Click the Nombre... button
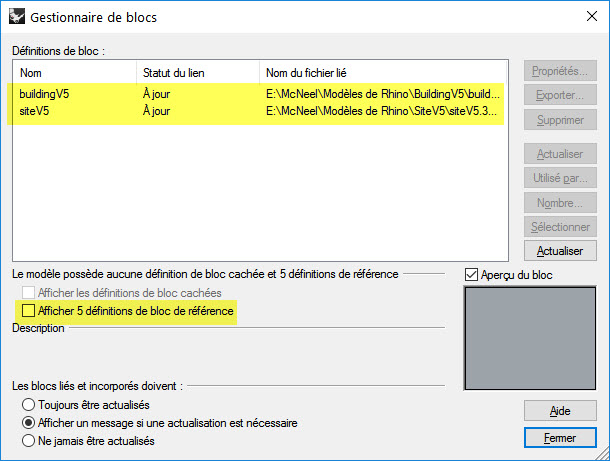610x461 pixels. [x=560, y=203]
